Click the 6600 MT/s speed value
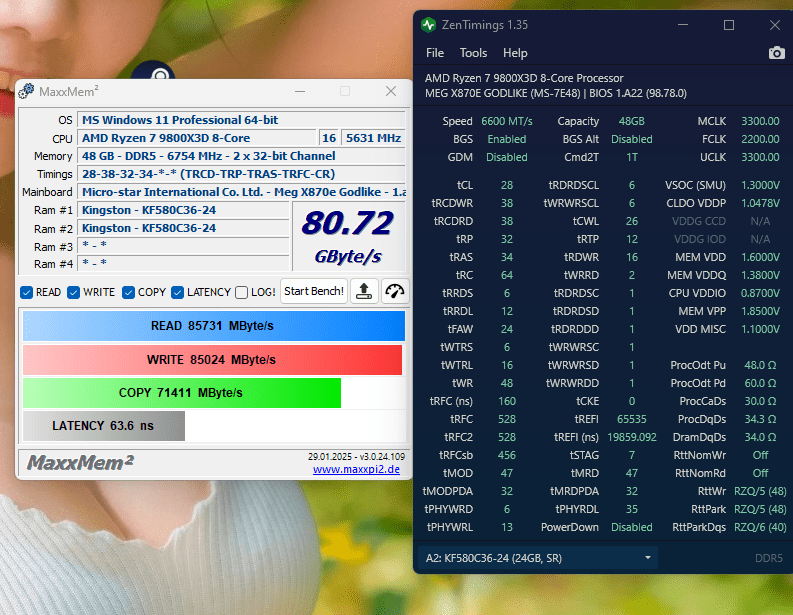The image size is (793, 615). pyautogui.click(x=507, y=121)
